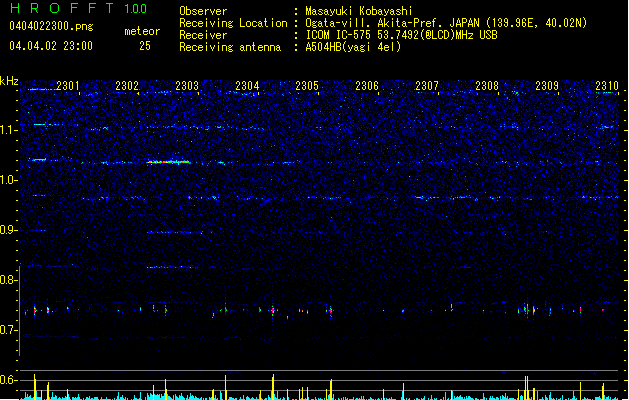Screen dimensions: 629x400
Task: Click the 0.6 kHz axis label
Action: 9,380
